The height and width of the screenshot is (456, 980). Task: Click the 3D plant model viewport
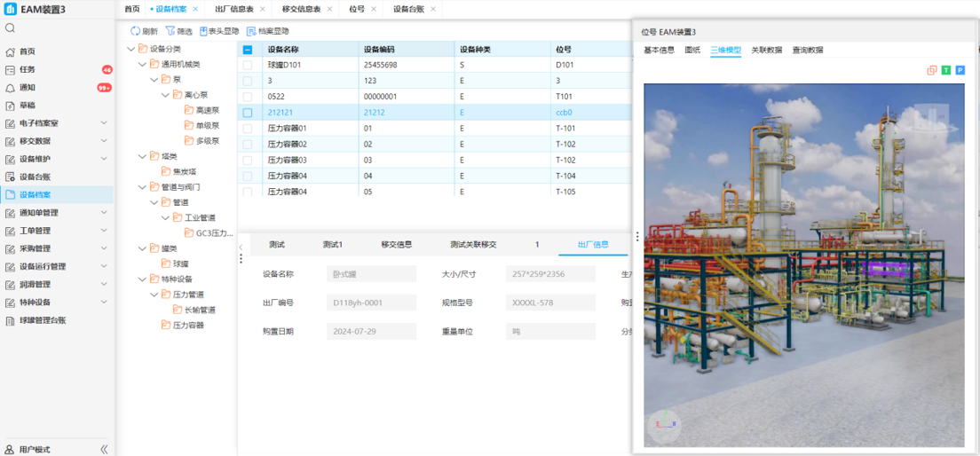point(803,265)
